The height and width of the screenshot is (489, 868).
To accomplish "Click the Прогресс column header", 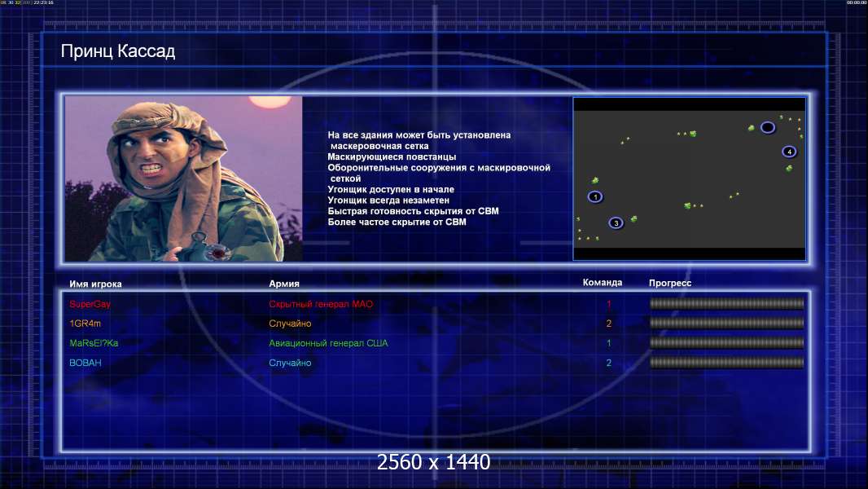I will [x=670, y=283].
